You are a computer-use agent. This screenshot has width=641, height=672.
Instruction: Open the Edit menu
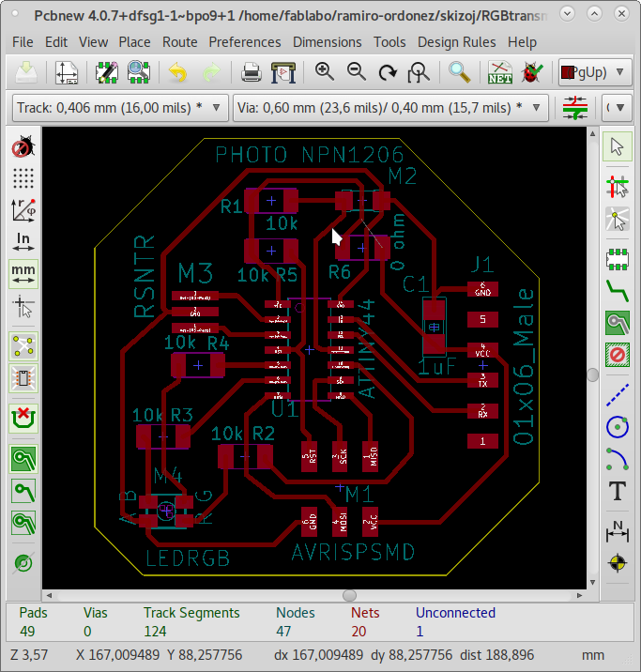[x=56, y=42]
